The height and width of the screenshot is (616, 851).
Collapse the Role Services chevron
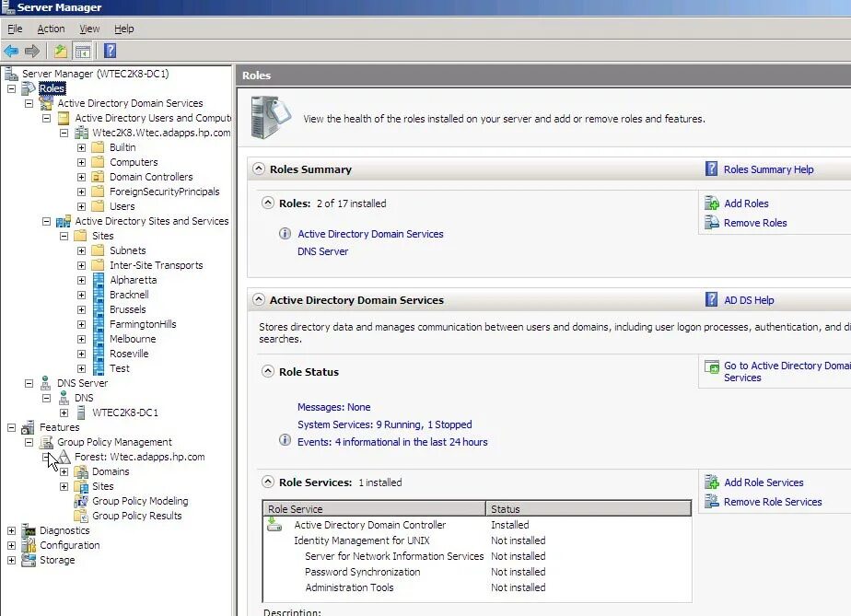[268, 482]
